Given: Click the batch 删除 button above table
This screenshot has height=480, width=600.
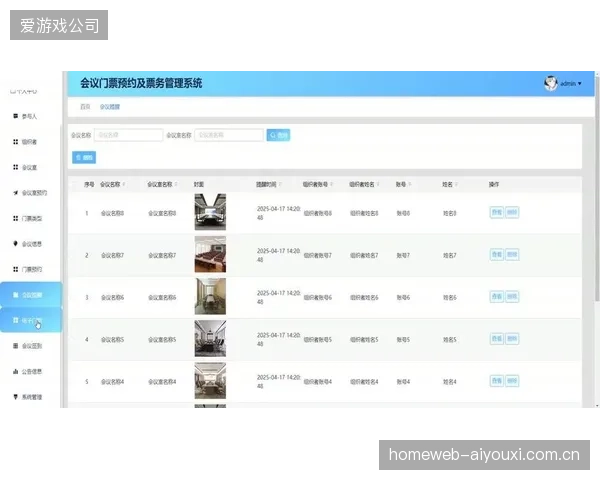Looking at the screenshot, I should pos(84,157).
